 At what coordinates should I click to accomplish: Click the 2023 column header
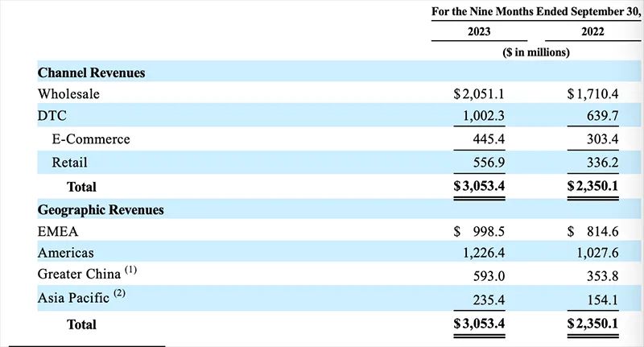click(x=479, y=31)
